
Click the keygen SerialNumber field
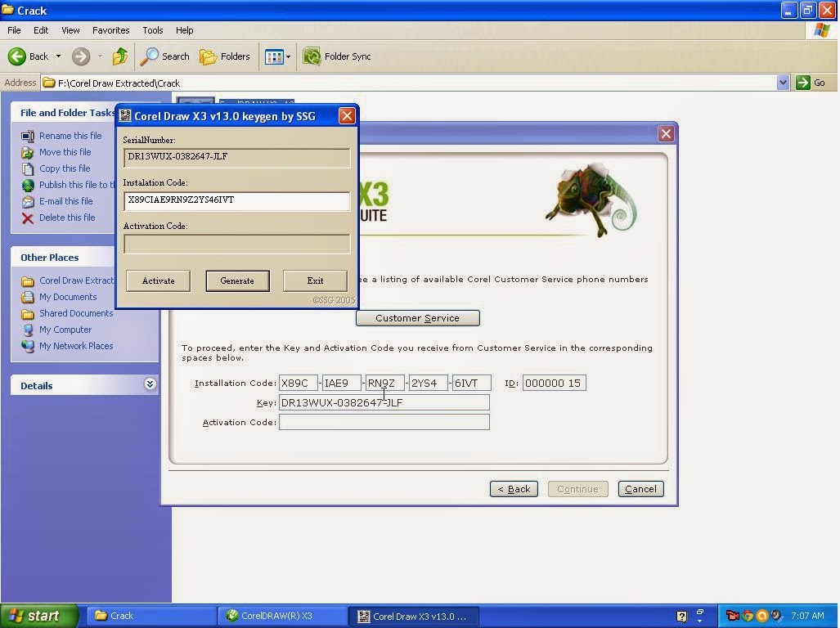point(236,157)
